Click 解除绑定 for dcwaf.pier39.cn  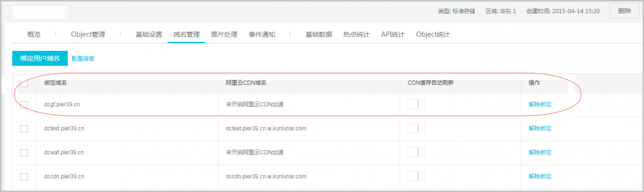click(540, 152)
